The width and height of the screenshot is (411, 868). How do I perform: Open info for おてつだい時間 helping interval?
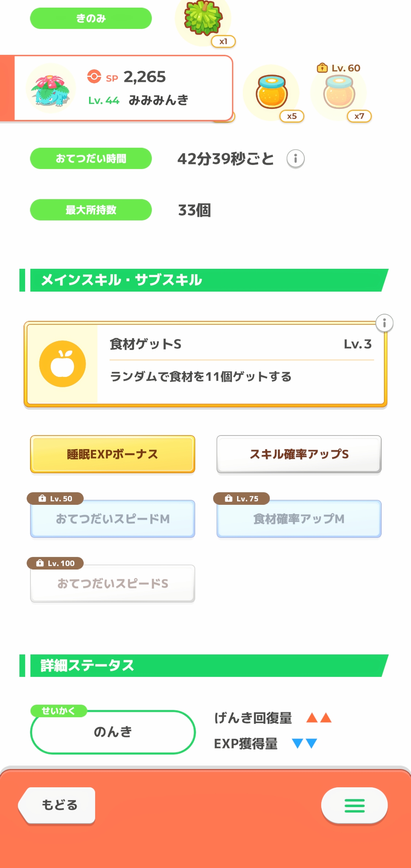click(295, 158)
